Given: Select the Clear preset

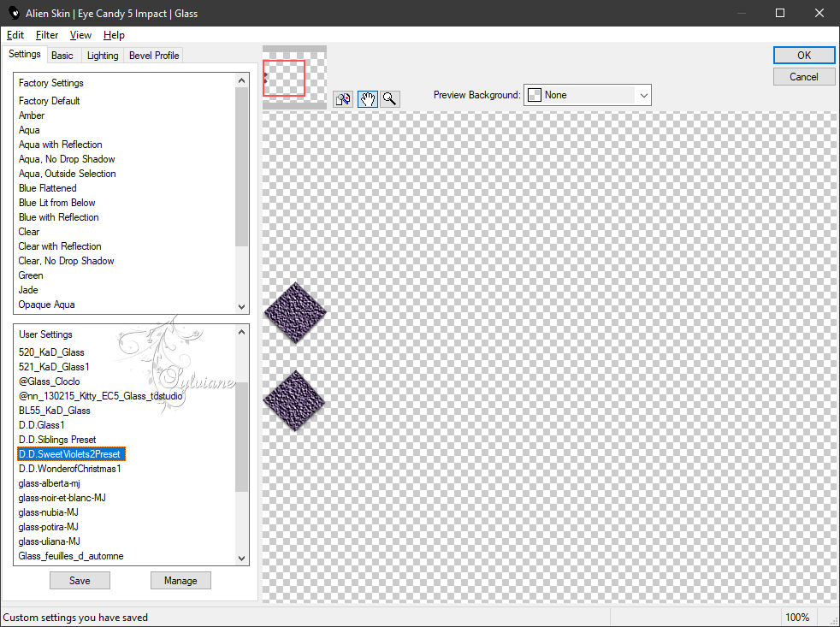Looking at the screenshot, I should (29, 232).
